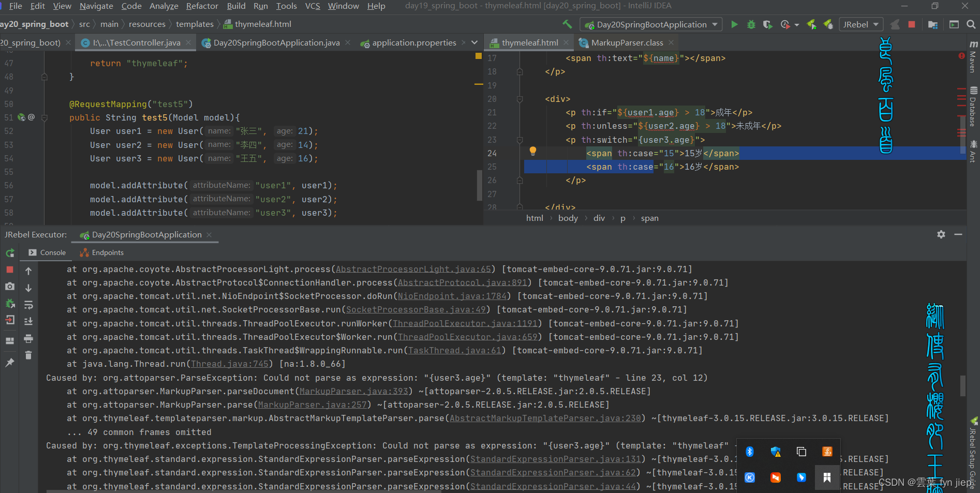
Task: Collapse the th:switch paragraph fold on line 23
Action: coord(519,140)
